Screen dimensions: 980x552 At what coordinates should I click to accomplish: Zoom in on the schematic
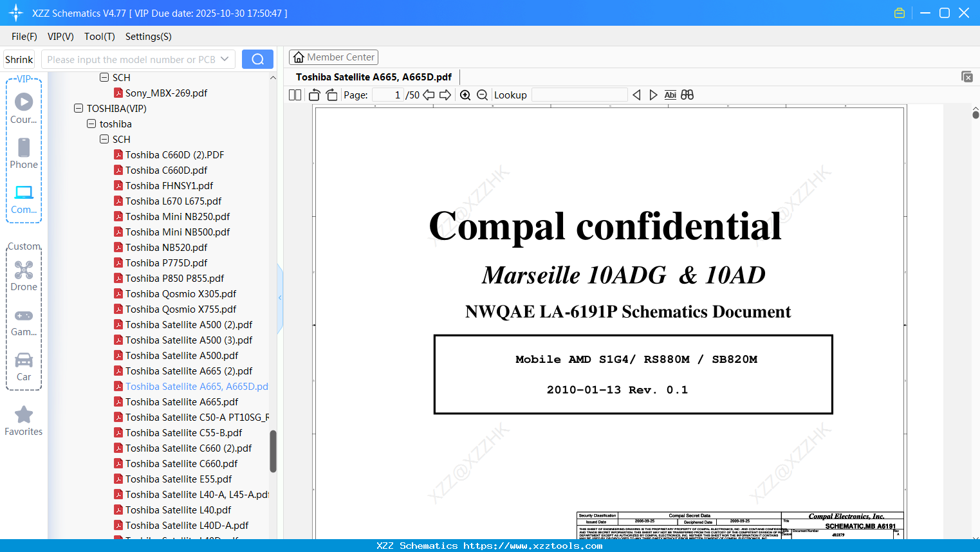pos(465,95)
